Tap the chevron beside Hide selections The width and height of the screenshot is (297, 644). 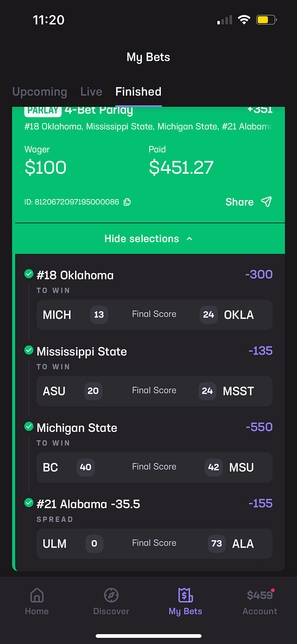coord(189,239)
